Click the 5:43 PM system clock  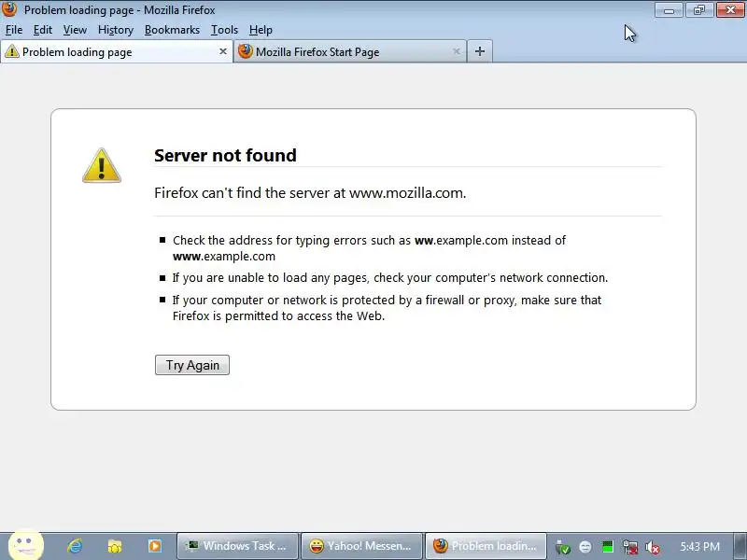699,547
